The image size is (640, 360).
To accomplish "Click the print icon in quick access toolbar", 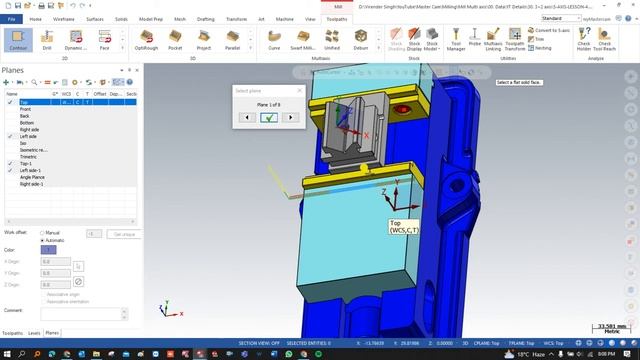I will (x=41, y=6).
